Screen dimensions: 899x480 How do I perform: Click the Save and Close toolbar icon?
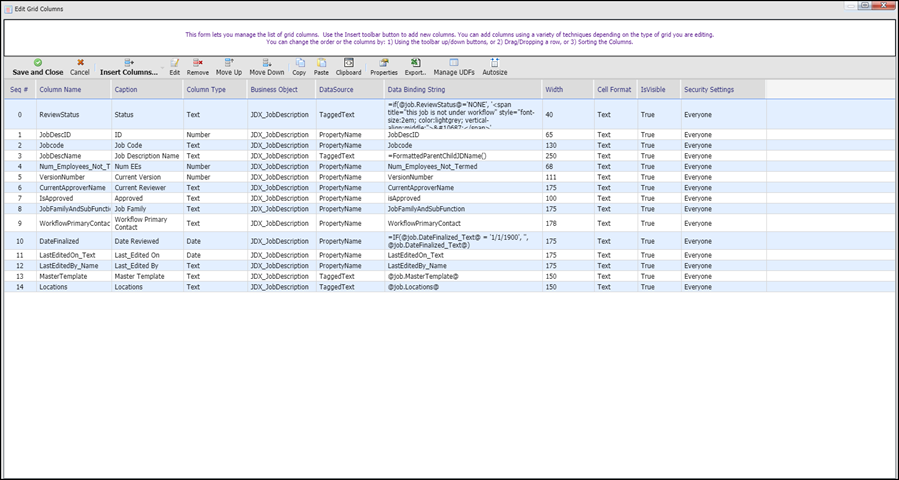coord(37,63)
